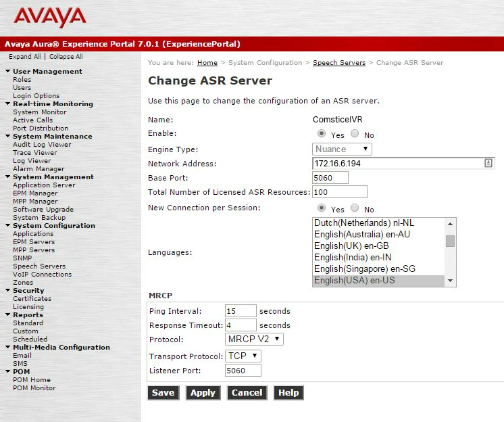Click the contact-card icon in Network Address field
This screenshot has height=422, width=504.
point(488,163)
